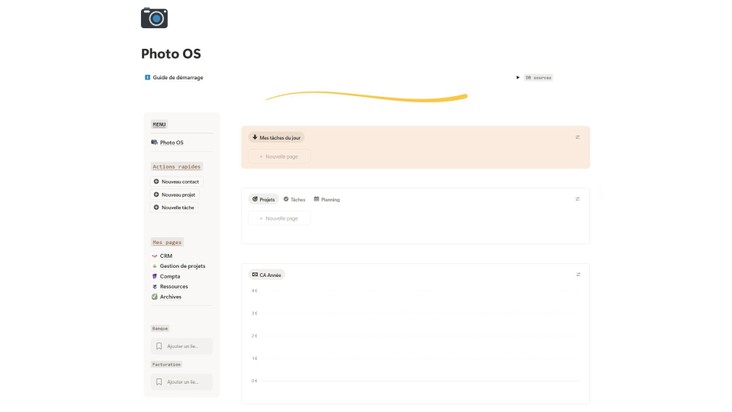Open view settings for Mes tâches du jour

click(578, 137)
